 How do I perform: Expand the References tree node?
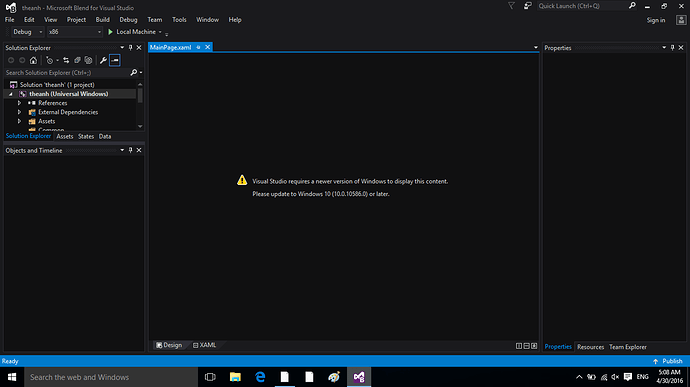tap(19, 103)
